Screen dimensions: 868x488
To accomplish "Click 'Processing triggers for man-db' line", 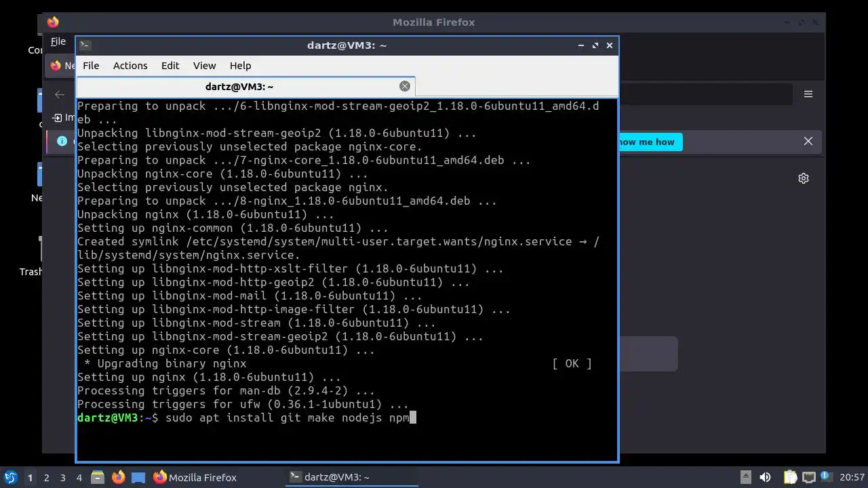I will tap(226, 390).
